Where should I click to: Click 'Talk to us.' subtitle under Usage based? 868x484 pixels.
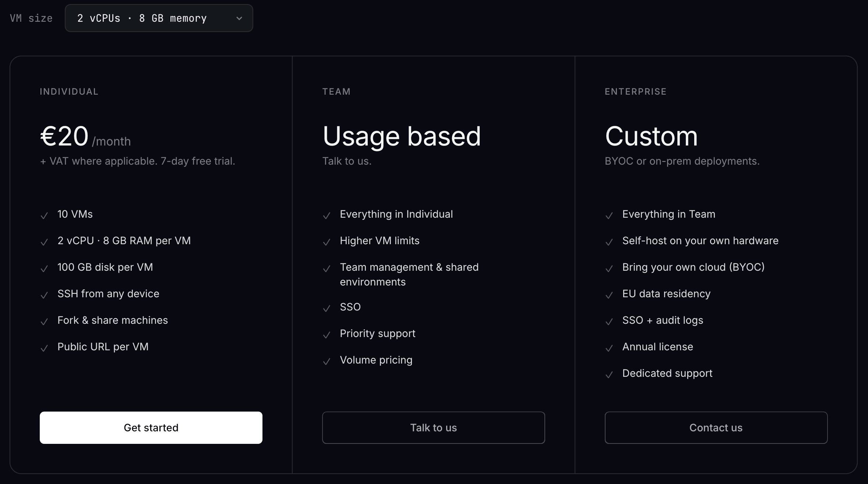click(x=347, y=161)
